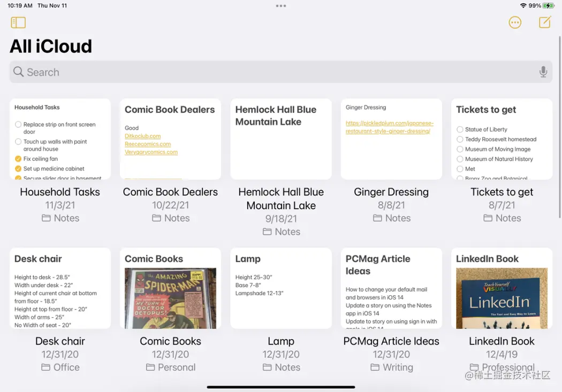Tap the microphone dictation icon in search
The height and width of the screenshot is (392, 562).
(x=543, y=72)
